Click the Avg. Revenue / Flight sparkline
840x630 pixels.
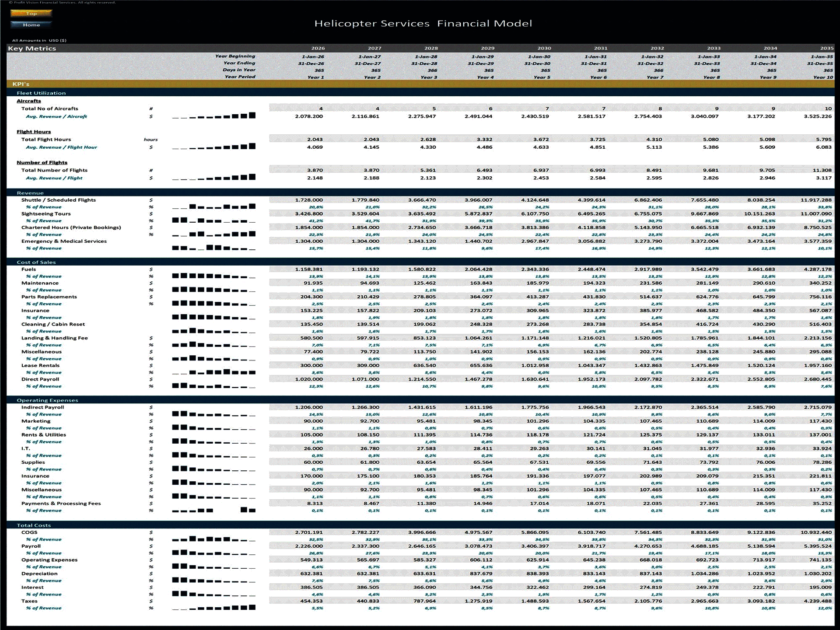(214, 177)
